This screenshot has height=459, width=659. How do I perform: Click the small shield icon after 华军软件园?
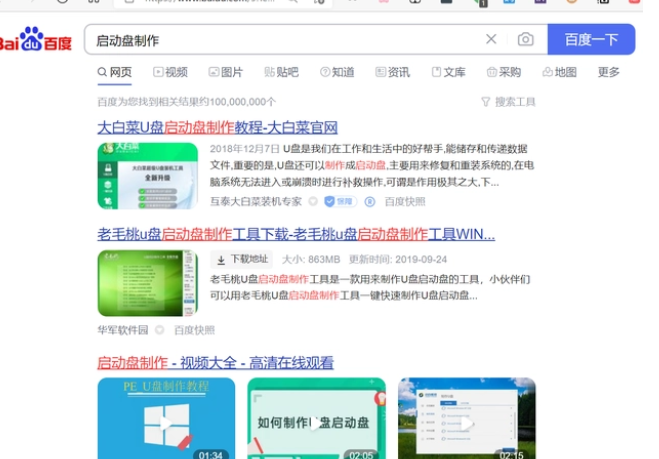coord(159,330)
